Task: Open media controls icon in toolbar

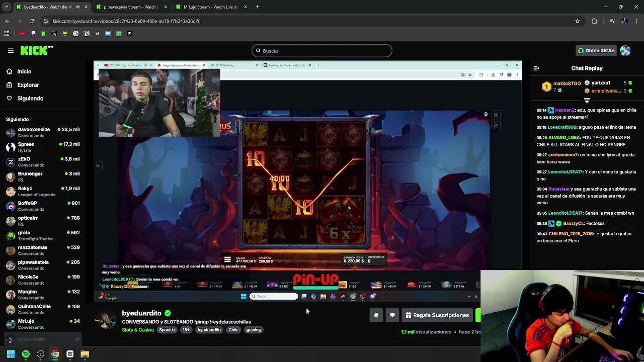Action: 612,21
